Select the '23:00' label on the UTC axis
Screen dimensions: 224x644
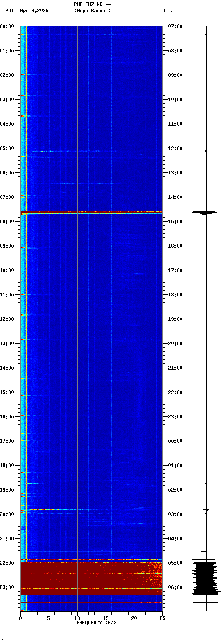coord(175,417)
